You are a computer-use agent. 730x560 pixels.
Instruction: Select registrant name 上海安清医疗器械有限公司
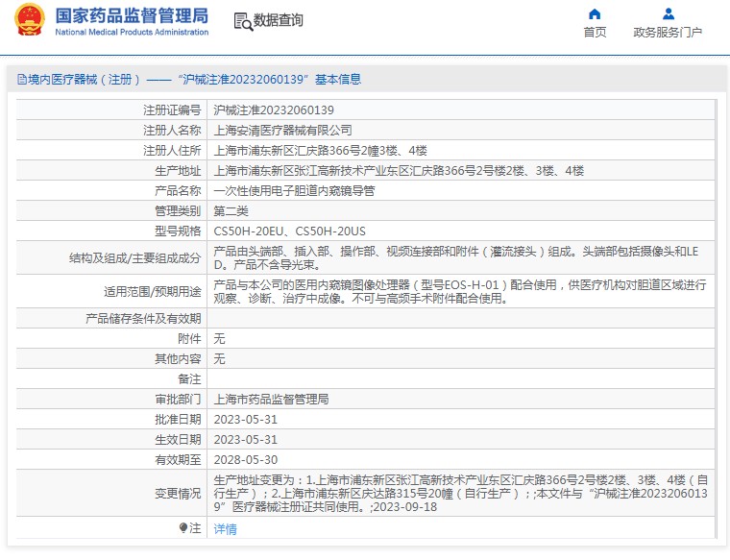point(282,131)
